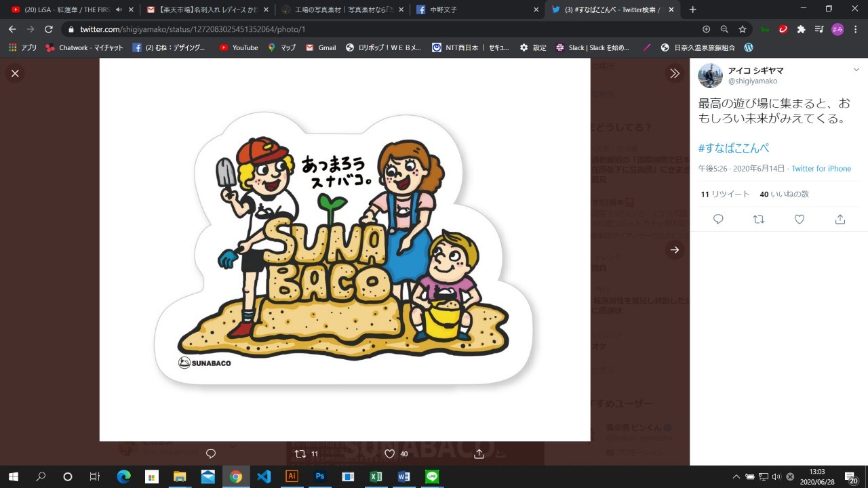Open the zoom magnifier in address bar

tap(724, 29)
